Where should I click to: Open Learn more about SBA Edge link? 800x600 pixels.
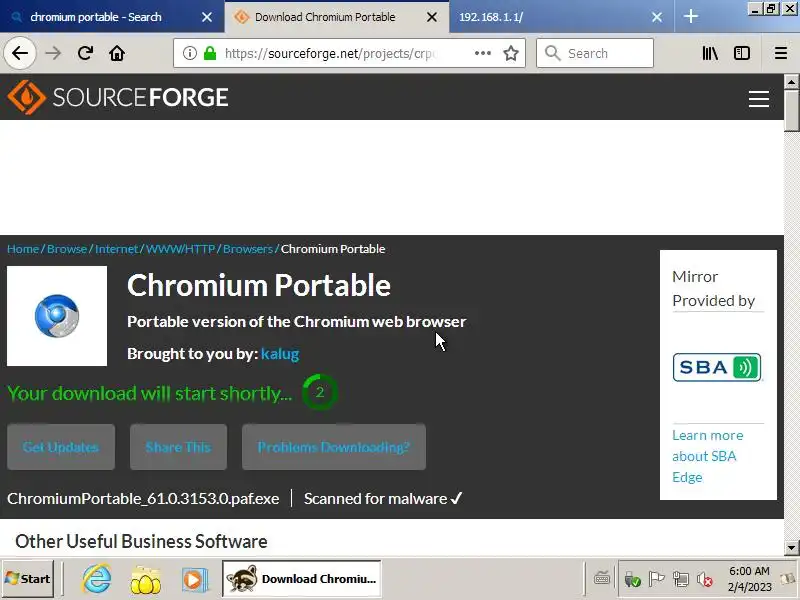[x=708, y=456]
